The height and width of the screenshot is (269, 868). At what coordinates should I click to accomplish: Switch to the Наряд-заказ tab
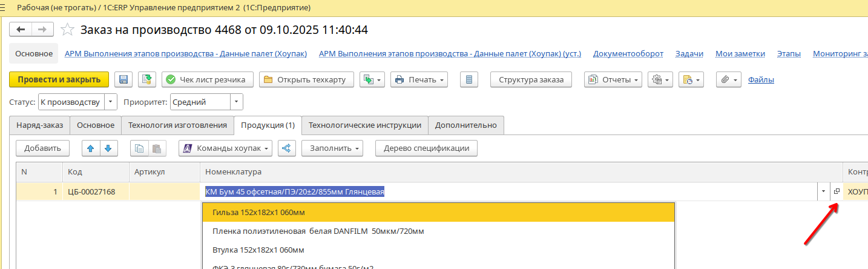point(40,125)
